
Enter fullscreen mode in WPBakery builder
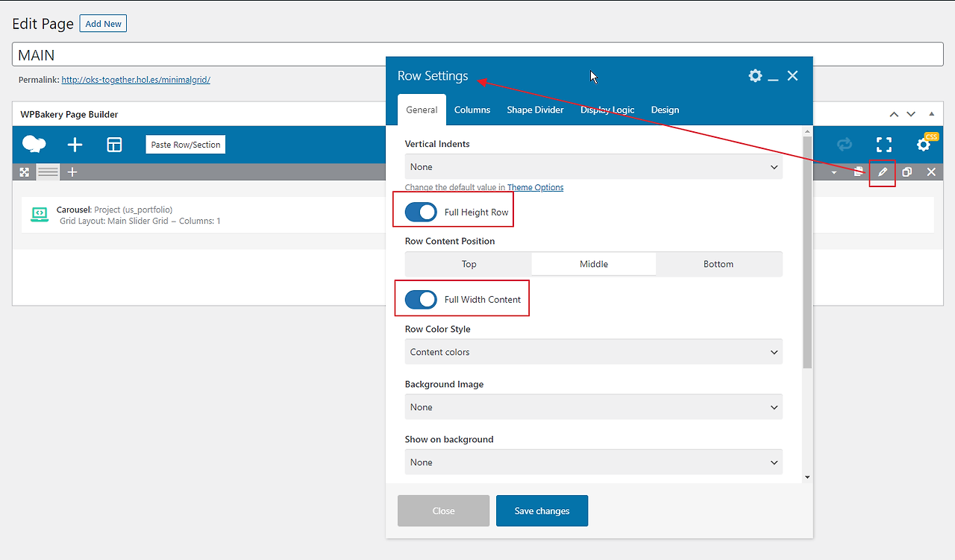pos(884,145)
